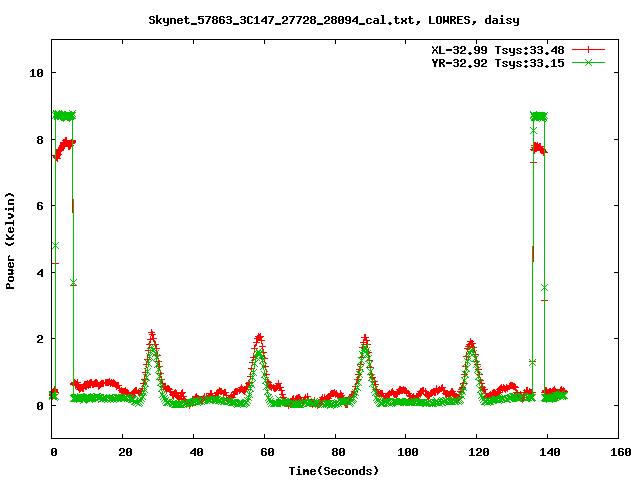Click the Time(Seconds) x-axis label
The width and height of the screenshot is (640, 480).
click(335, 470)
